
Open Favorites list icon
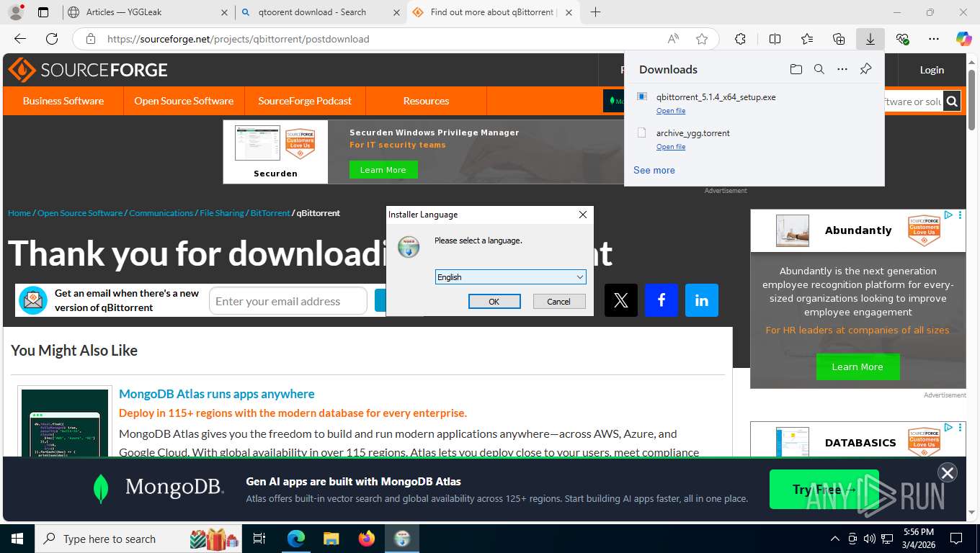(807, 39)
